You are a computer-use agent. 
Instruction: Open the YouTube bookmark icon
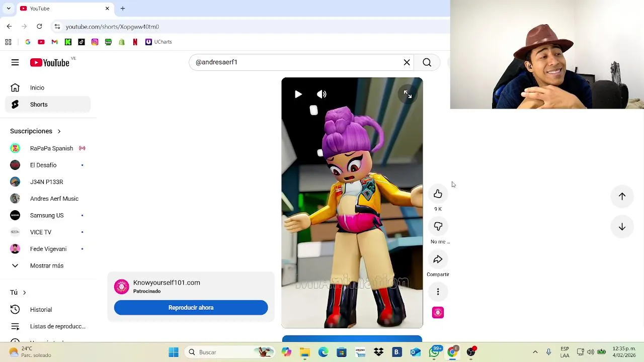[x=41, y=42]
